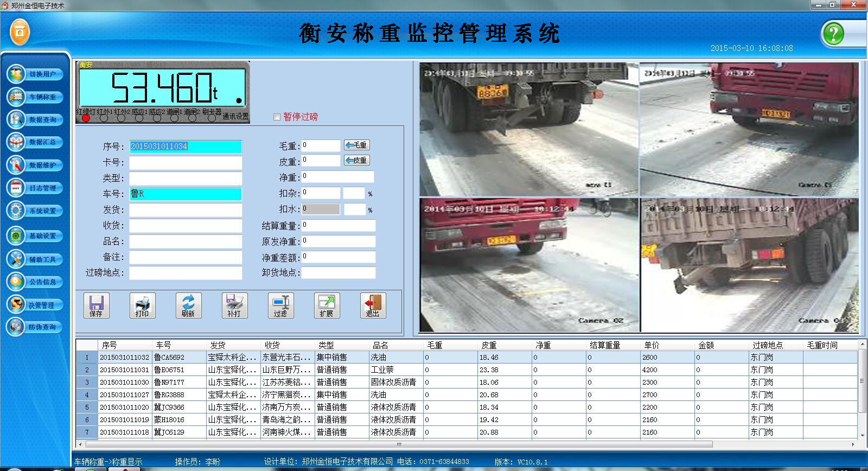The height and width of the screenshot is (471, 868).
Task: Click the 打印 (print) printer icon
Action: 142,305
